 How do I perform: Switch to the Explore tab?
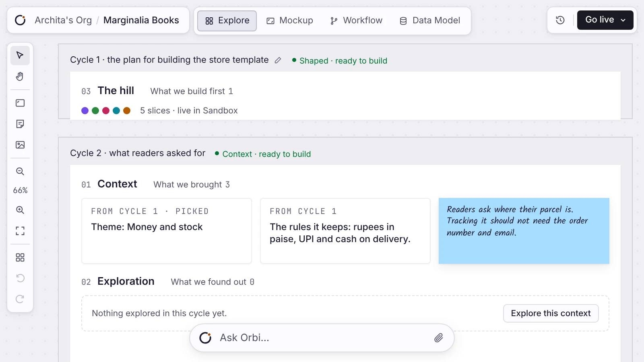227,21
